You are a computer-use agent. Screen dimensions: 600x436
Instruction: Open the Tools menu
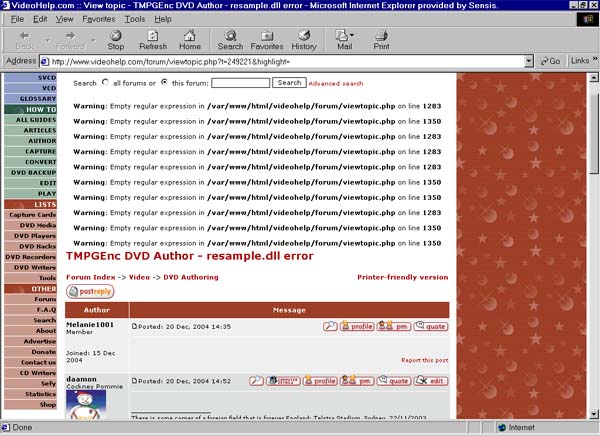point(135,19)
